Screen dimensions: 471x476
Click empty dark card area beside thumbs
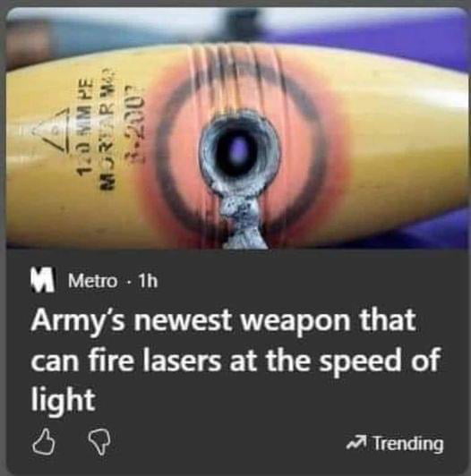point(228,444)
